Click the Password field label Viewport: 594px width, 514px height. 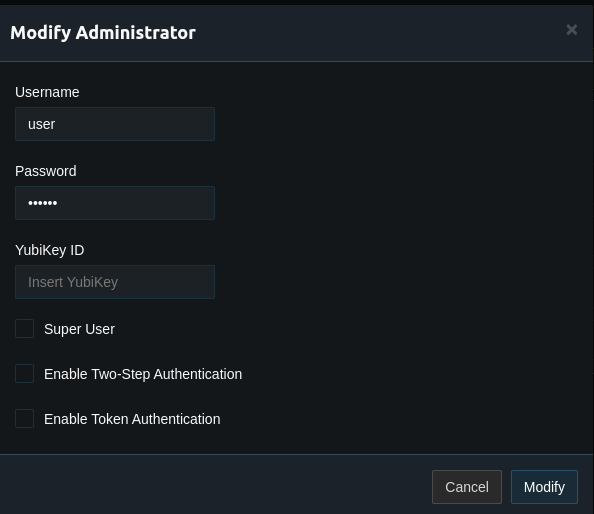[46, 171]
